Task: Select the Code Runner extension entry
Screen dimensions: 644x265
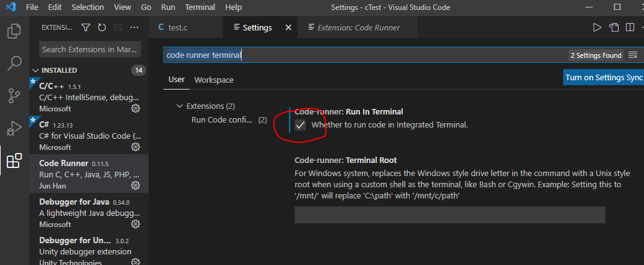Action: coord(89,174)
